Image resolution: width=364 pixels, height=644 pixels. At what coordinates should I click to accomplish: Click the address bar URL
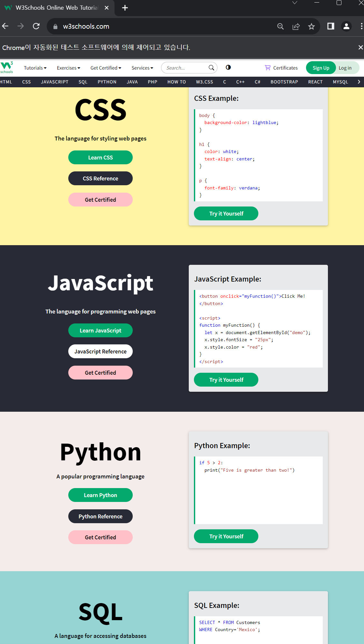coord(86,26)
